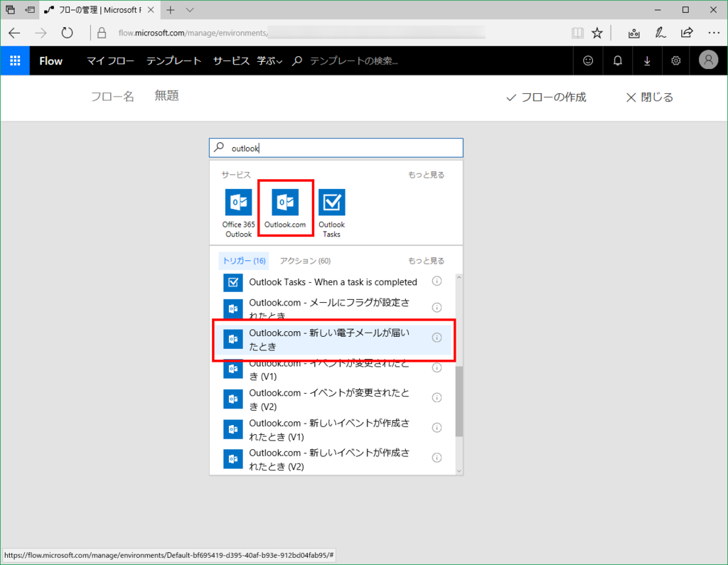This screenshot has width=728, height=565.
Task: Click the フローの作成 button
Action: [x=546, y=97]
